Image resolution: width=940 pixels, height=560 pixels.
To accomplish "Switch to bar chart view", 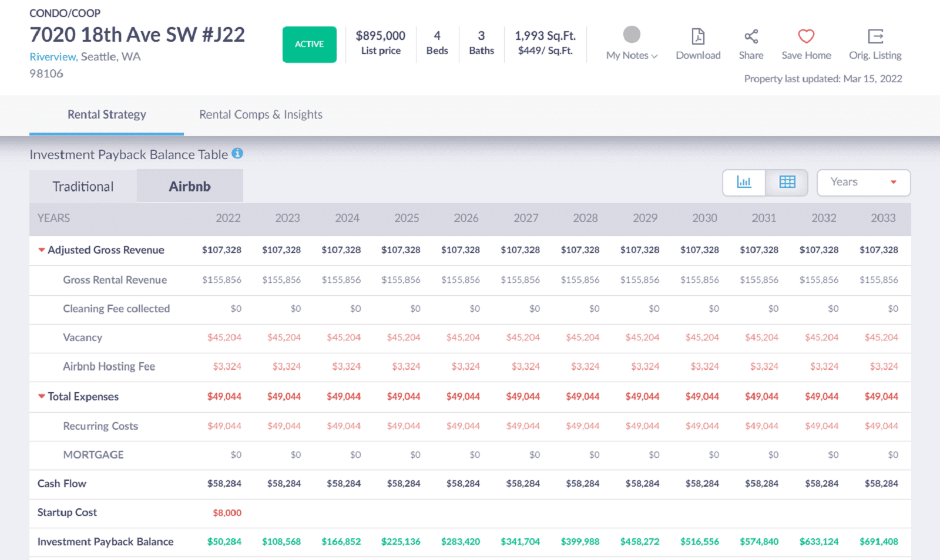I will tap(744, 183).
